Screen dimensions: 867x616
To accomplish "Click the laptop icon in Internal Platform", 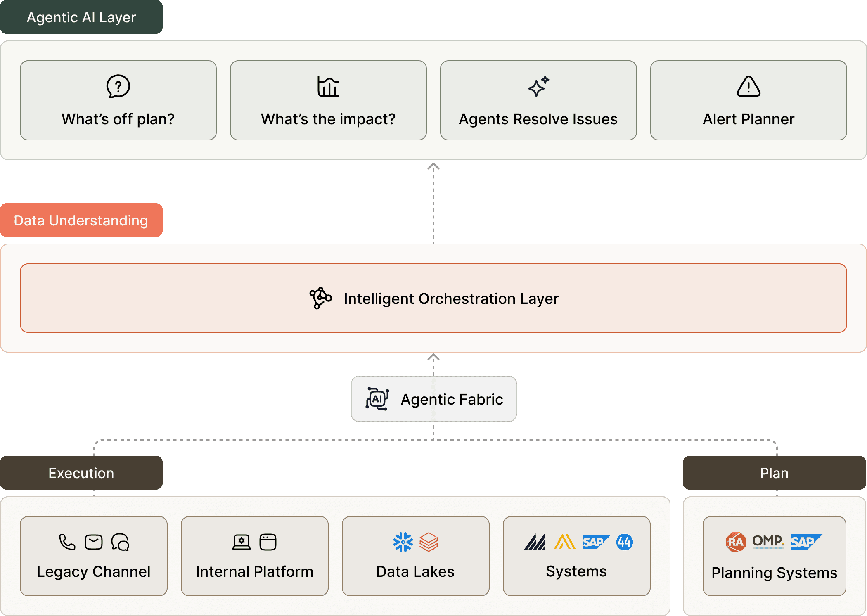I will 242,542.
